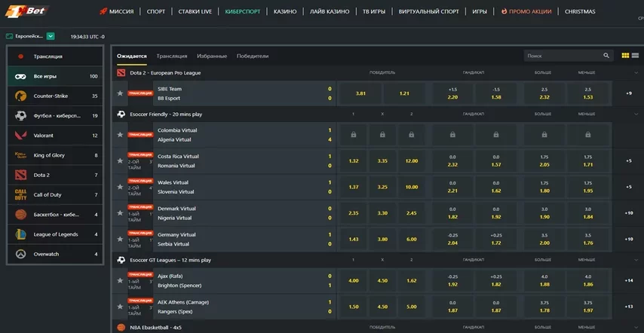Star the Denmark Virtual vs Nigeria Virtual match
The width and height of the screenshot is (644, 333).
(x=120, y=213)
